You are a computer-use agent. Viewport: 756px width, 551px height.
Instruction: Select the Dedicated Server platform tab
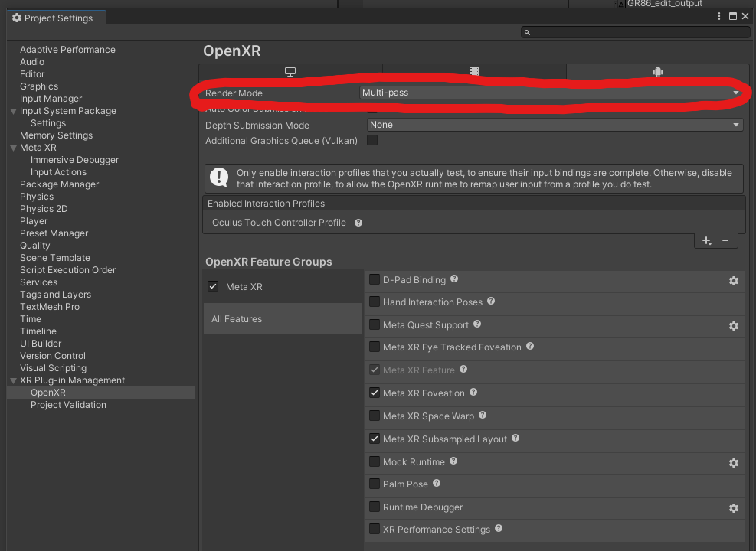tap(474, 72)
